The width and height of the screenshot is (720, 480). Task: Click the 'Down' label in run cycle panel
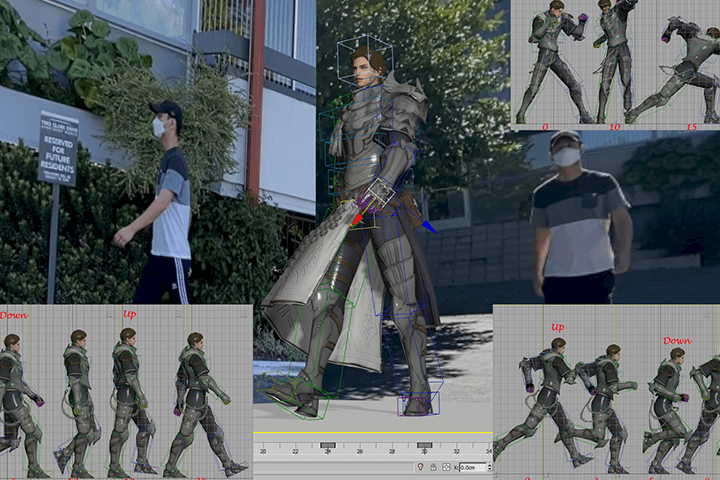click(677, 341)
